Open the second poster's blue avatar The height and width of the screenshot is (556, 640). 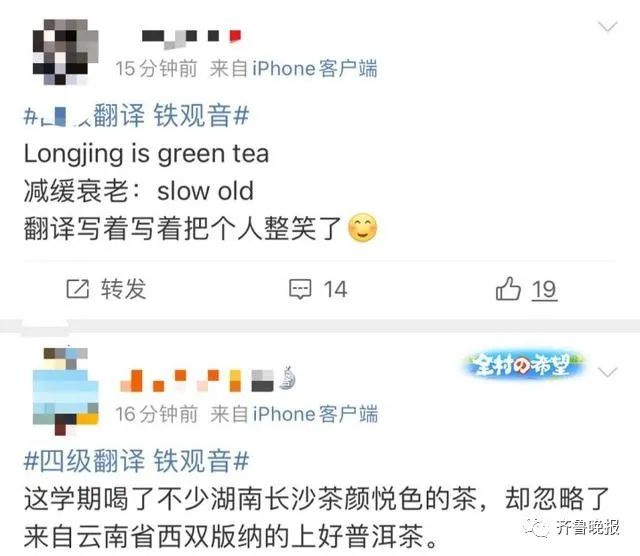click(x=66, y=390)
